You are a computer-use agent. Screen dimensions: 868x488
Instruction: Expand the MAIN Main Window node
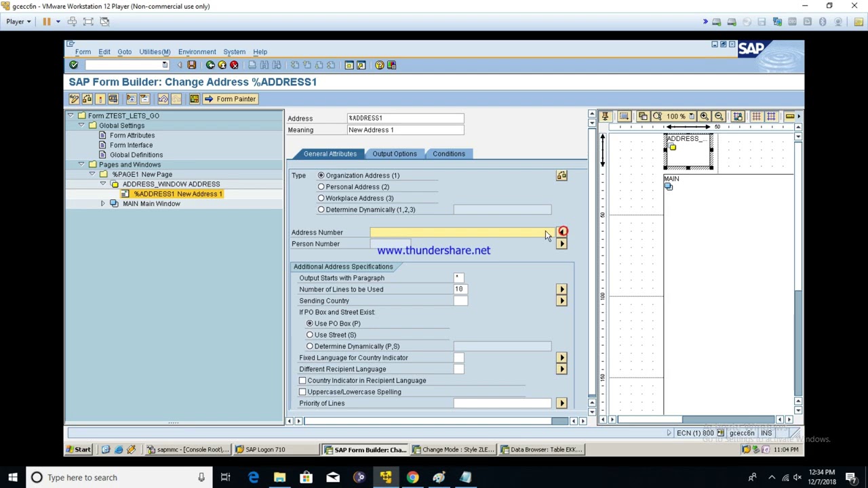pyautogui.click(x=103, y=204)
